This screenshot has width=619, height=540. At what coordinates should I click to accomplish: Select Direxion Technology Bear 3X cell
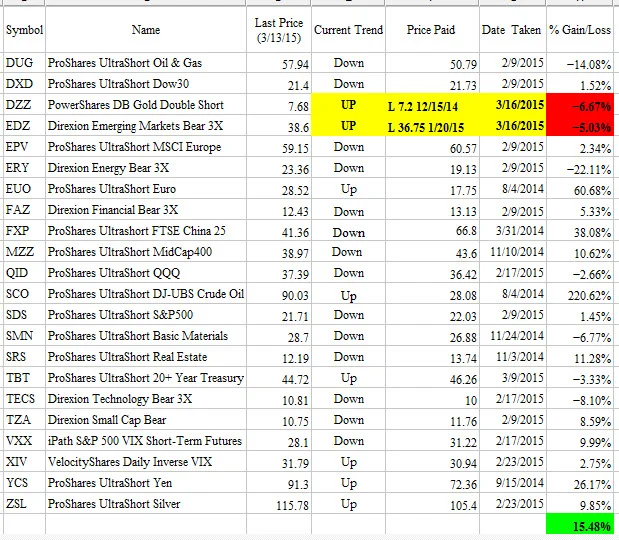pos(146,399)
